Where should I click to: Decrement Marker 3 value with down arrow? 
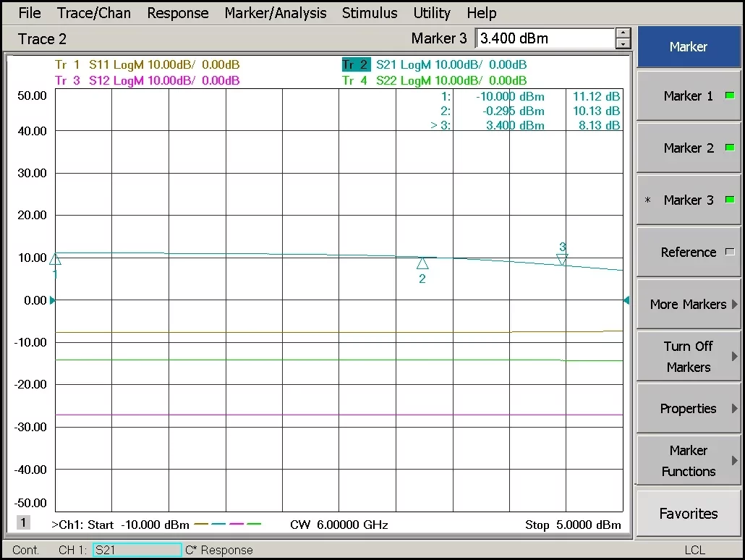623,43
